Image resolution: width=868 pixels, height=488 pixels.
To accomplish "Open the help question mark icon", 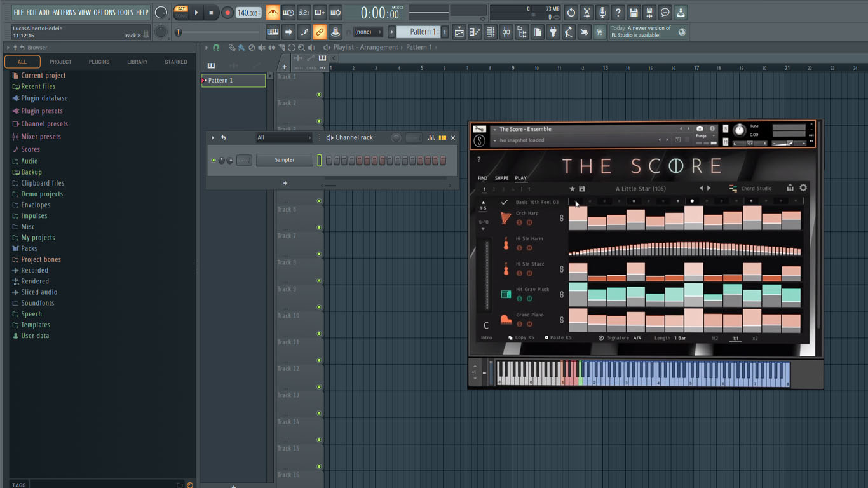I will 618,13.
